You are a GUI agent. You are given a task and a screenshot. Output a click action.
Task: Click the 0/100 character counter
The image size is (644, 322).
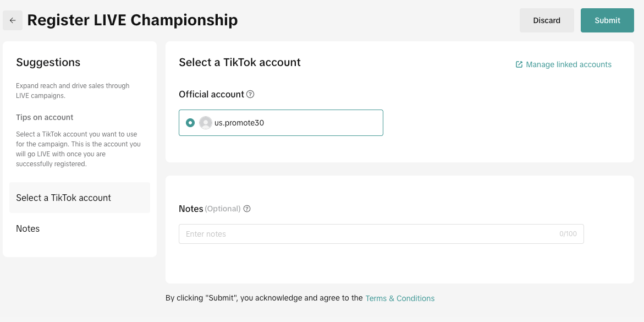(x=568, y=234)
